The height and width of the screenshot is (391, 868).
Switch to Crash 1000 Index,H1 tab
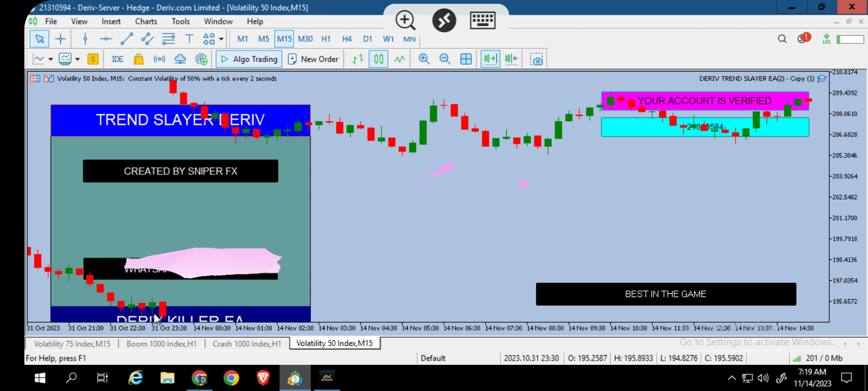(x=247, y=344)
